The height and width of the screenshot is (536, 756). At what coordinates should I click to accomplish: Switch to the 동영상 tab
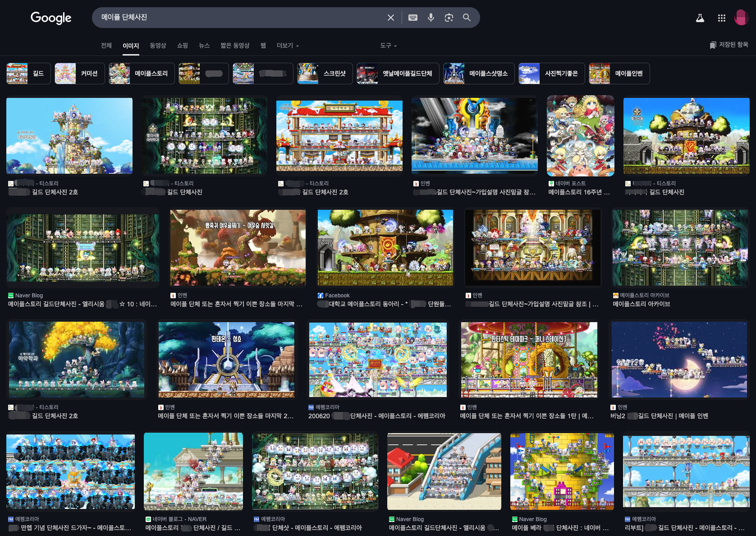pos(158,46)
